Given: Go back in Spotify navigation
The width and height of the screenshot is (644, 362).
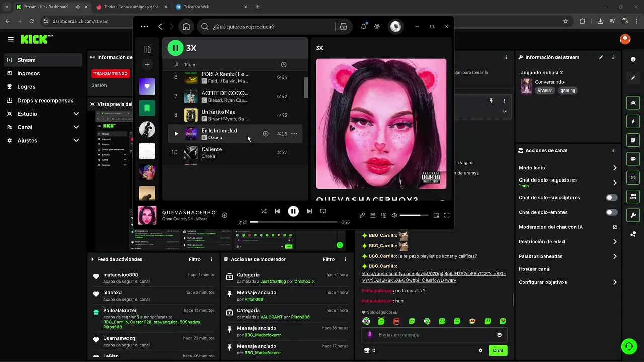Looking at the screenshot, I should point(160,27).
